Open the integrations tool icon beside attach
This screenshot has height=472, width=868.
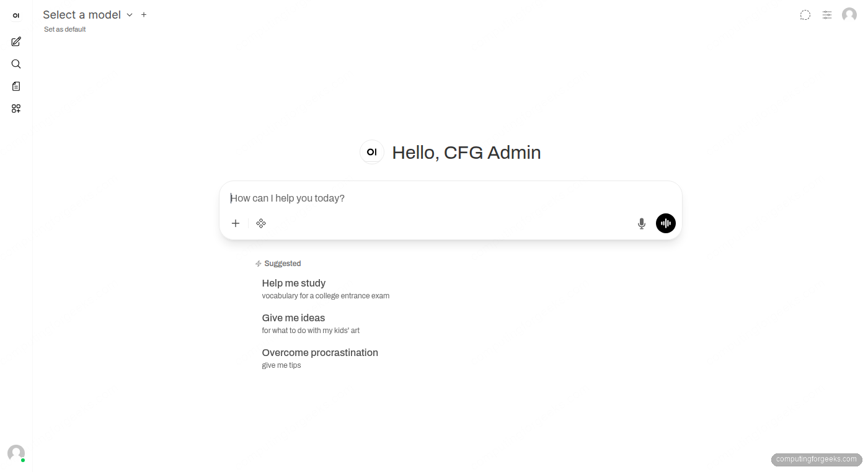click(261, 223)
